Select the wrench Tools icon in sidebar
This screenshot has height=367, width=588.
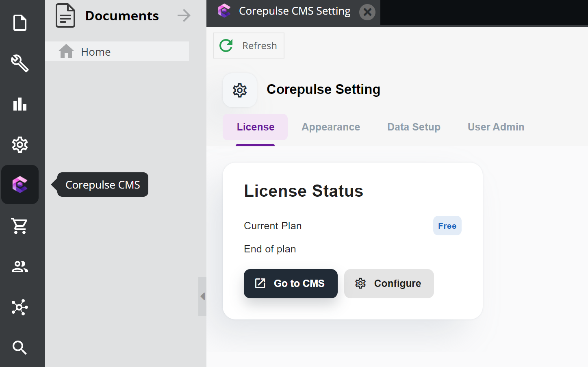click(20, 64)
